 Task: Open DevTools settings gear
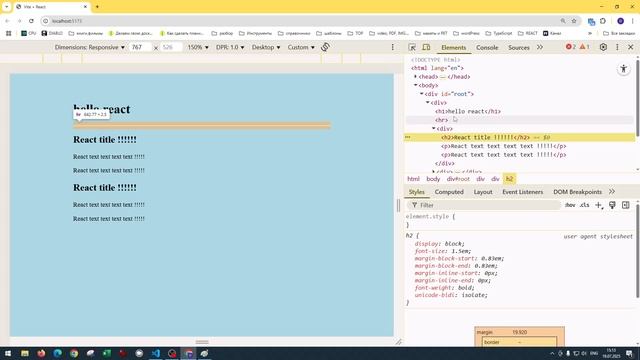tap(603, 47)
